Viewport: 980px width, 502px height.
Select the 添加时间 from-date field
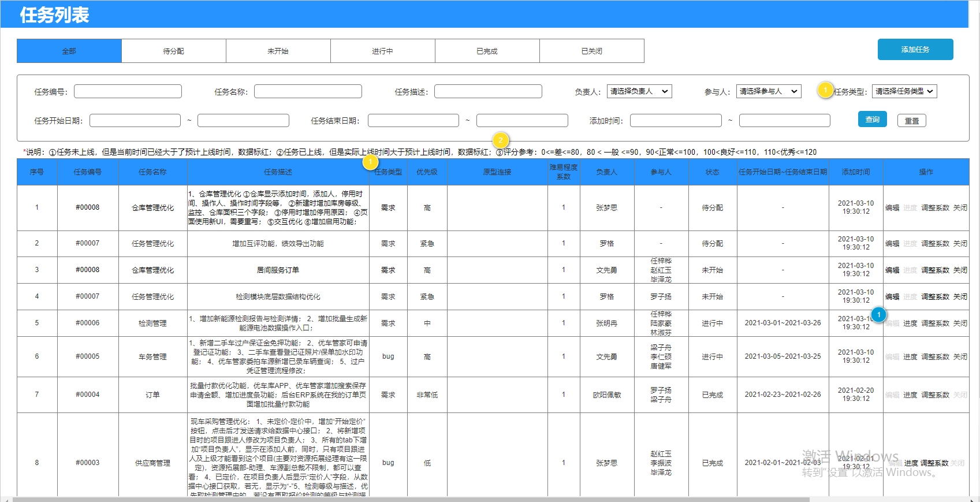(x=676, y=120)
